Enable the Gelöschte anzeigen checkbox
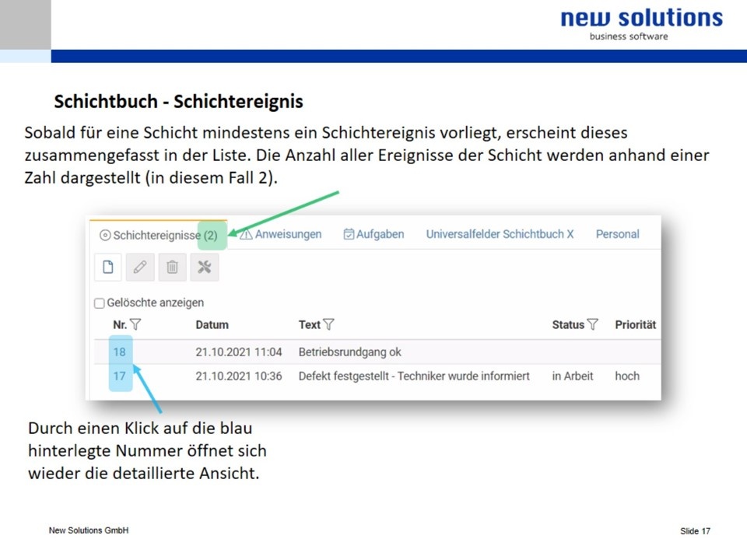This screenshot has height=560, width=747. (99, 303)
